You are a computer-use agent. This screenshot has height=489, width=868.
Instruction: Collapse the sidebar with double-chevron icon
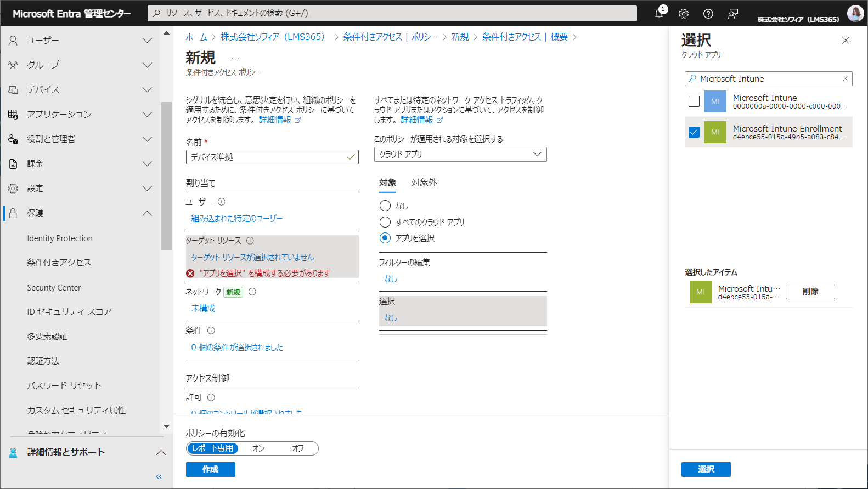159,476
